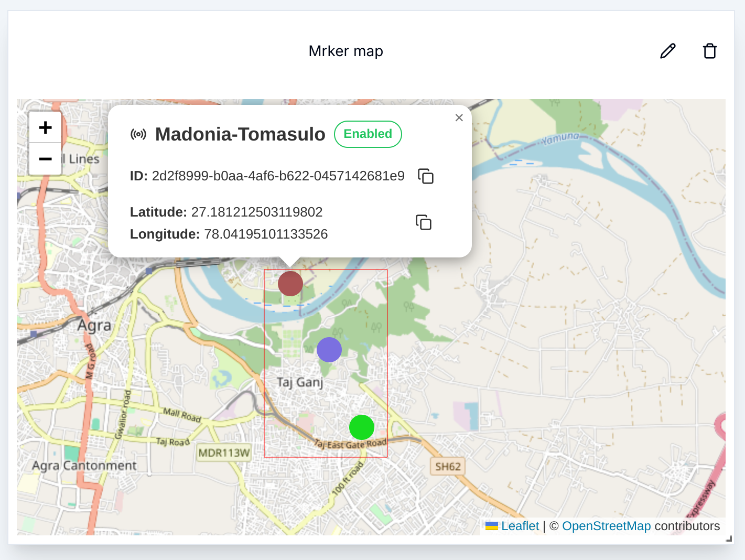
Task: Click the Madonia-Tomasulo device title
Action: pyautogui.click(x=240, y=134)
